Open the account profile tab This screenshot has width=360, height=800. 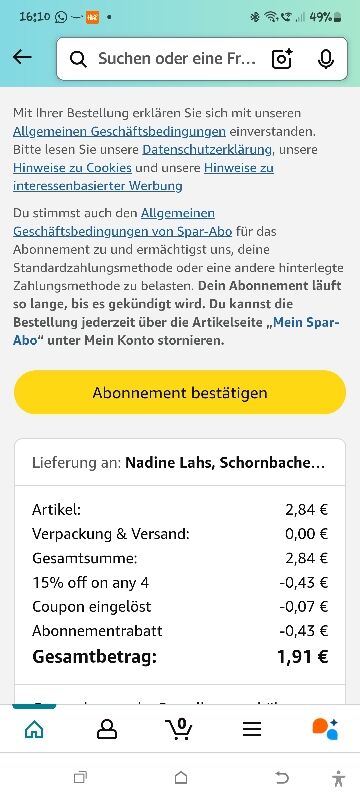(x=107, y=730)
